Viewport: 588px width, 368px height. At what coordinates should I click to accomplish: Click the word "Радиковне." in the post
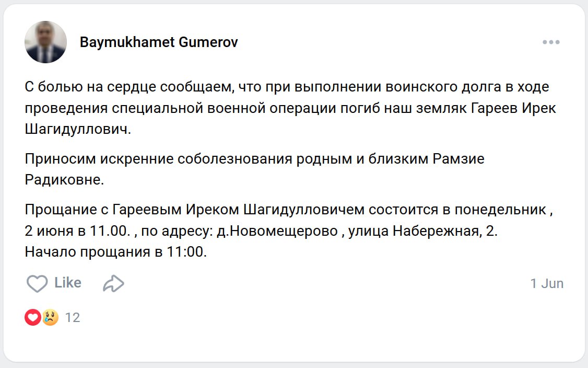[65, 180]
